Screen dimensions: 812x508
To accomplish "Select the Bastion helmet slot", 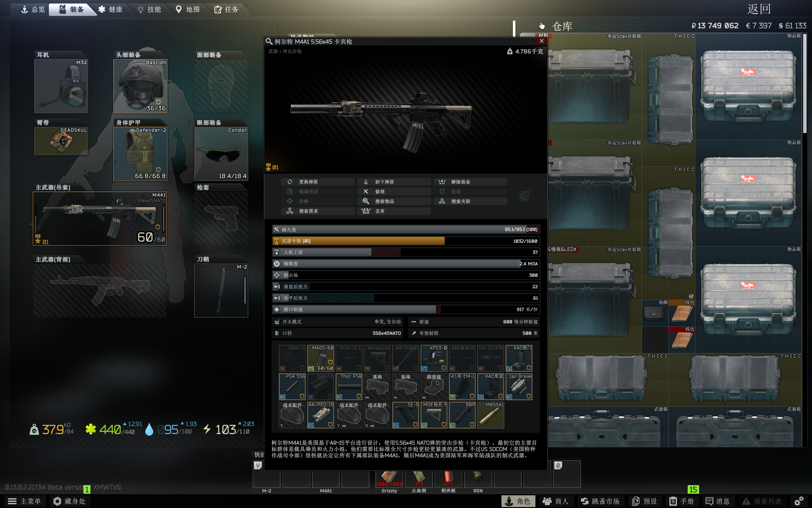I will click(x=140, y=86).
